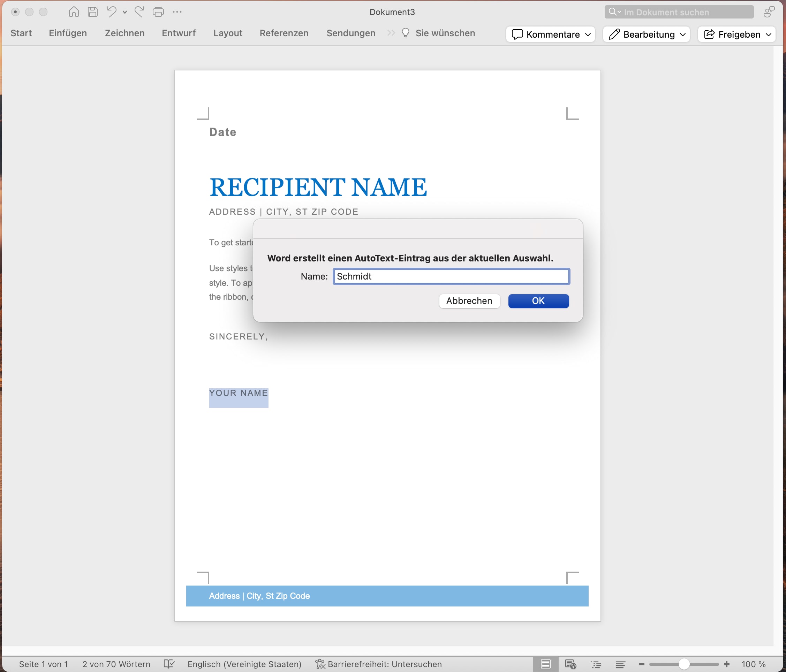This screenshot has height=672, width=786.
Task: Click the Redo icon
Action: 139,12
